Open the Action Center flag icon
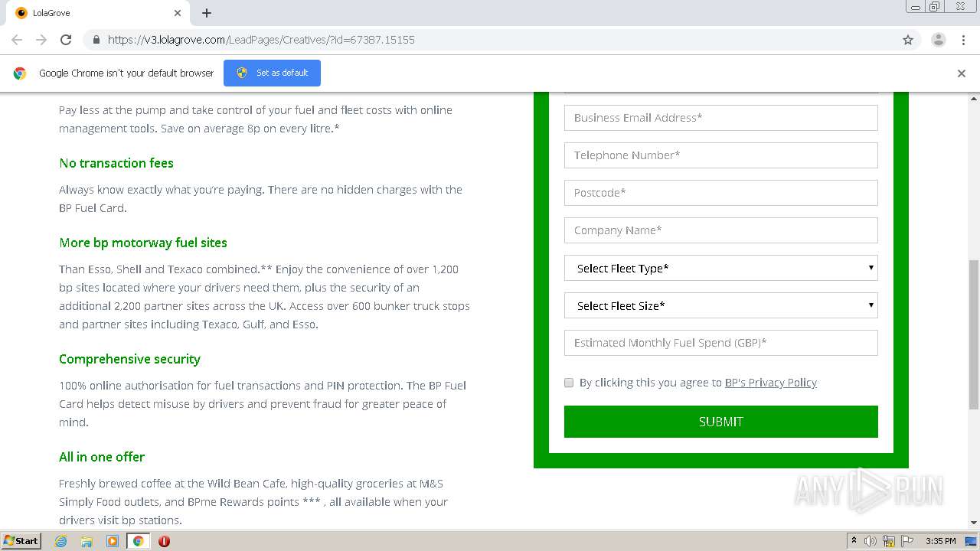Viewport: 980px width, 551px height. [x=907, y=541]
